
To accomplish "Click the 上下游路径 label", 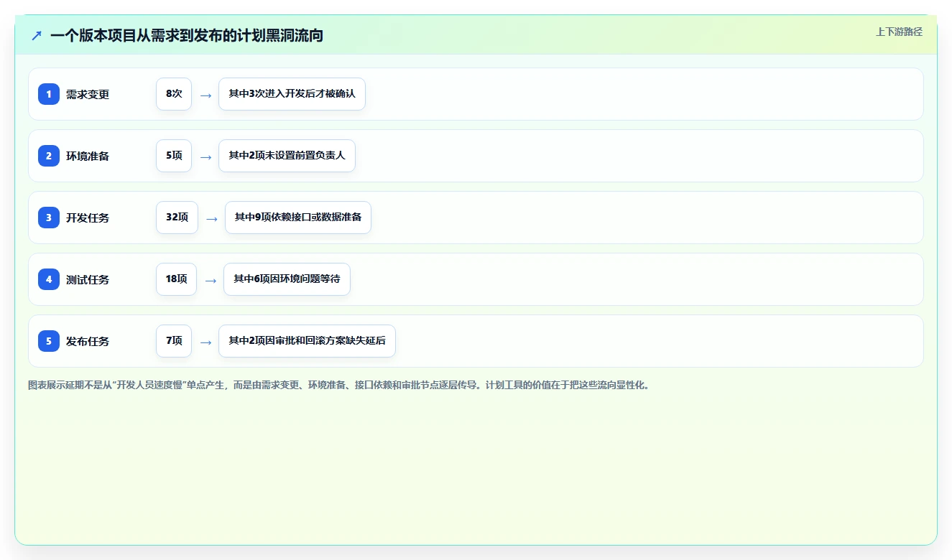I will (x=899, y=32).
